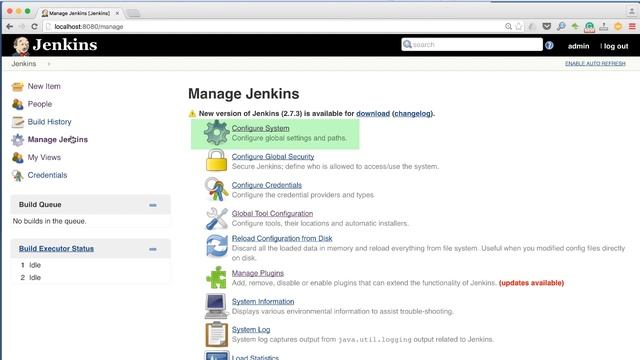
Task: Click the My Views sidebar icon
Action: click(x=18, y=158)
